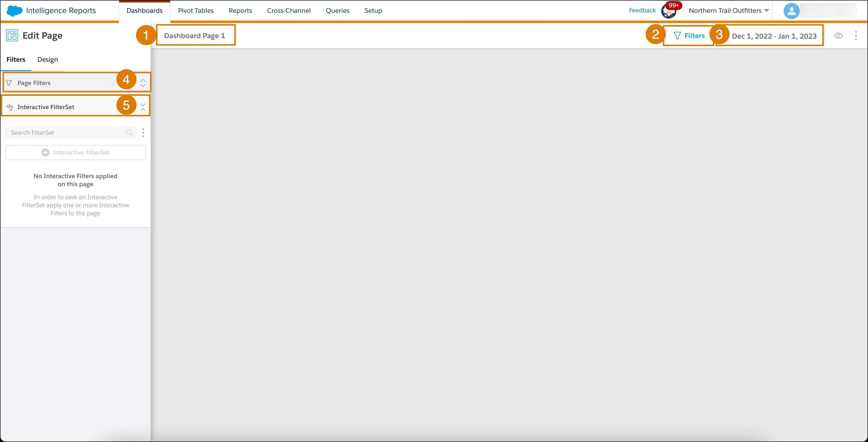Select the Design tab in left panel
Image resolution: width=868 pixels, height=442 pixels.
[x=47, y=59]
